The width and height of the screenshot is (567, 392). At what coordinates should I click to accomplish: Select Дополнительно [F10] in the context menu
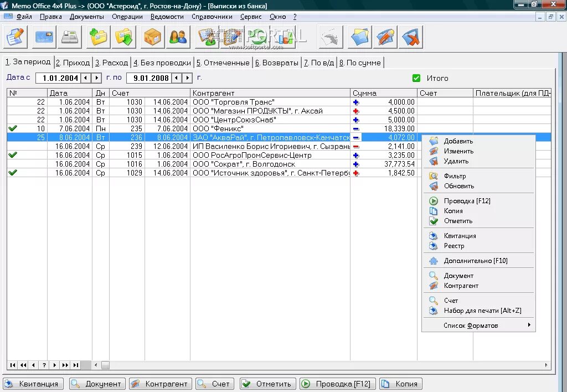tap(479, 261)
